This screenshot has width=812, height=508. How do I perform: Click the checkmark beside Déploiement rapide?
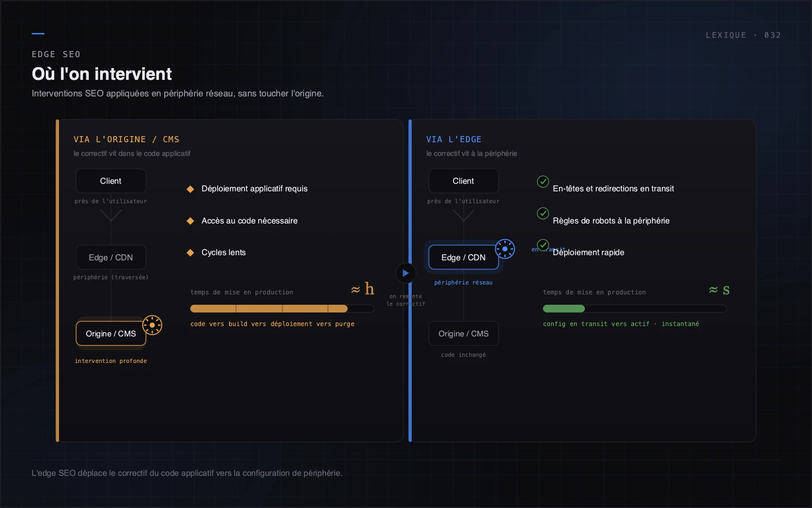(x=543, y=245)
